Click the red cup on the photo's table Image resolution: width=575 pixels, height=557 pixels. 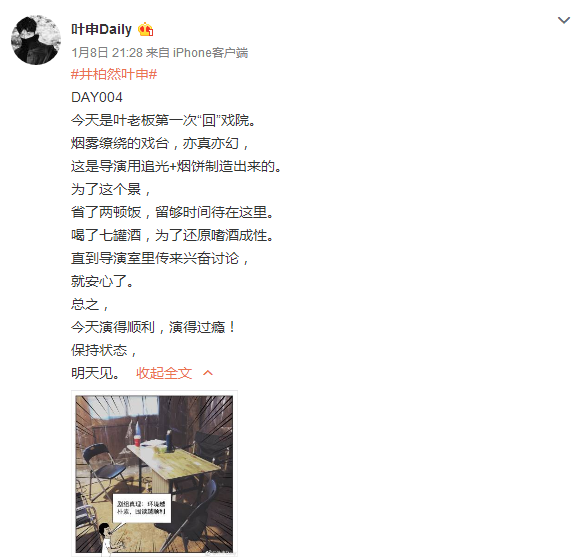click(x=137, y=440)
